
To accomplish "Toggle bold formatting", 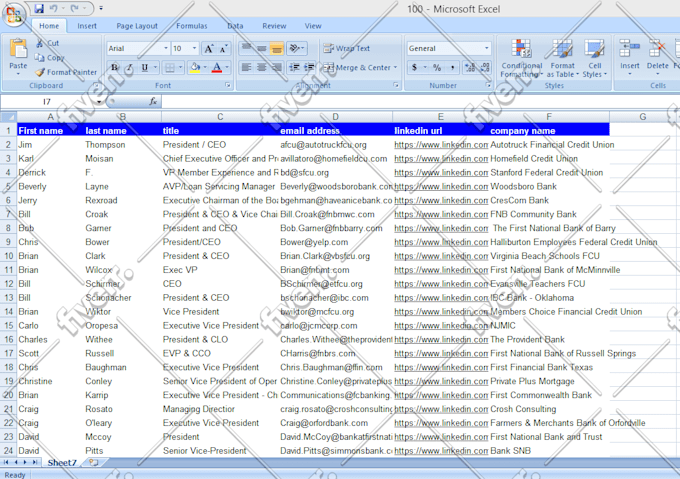I will click(x=114, y=68).
